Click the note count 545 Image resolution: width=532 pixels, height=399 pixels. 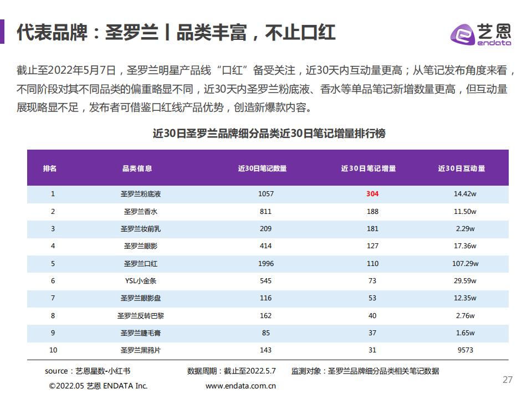[265, 281]
